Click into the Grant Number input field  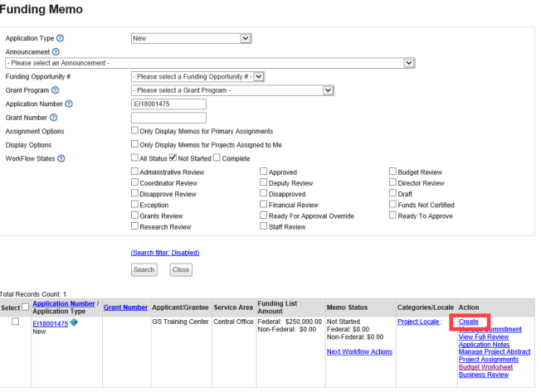pos(179,118)
